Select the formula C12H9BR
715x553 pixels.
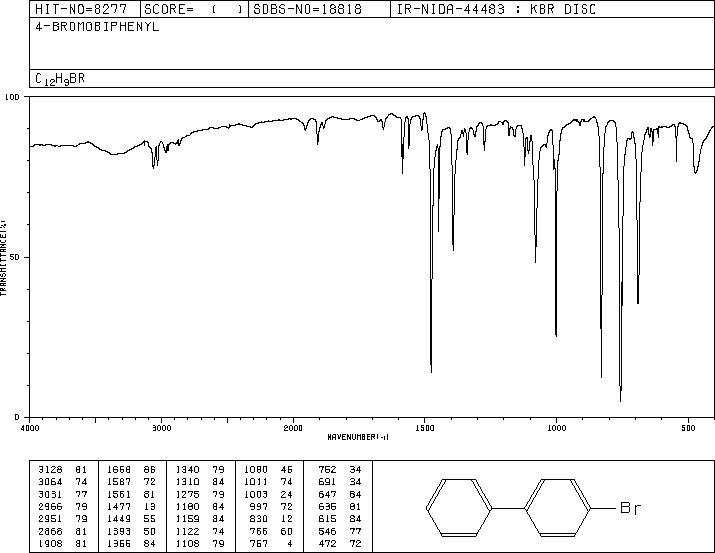(x=60, y=79)
